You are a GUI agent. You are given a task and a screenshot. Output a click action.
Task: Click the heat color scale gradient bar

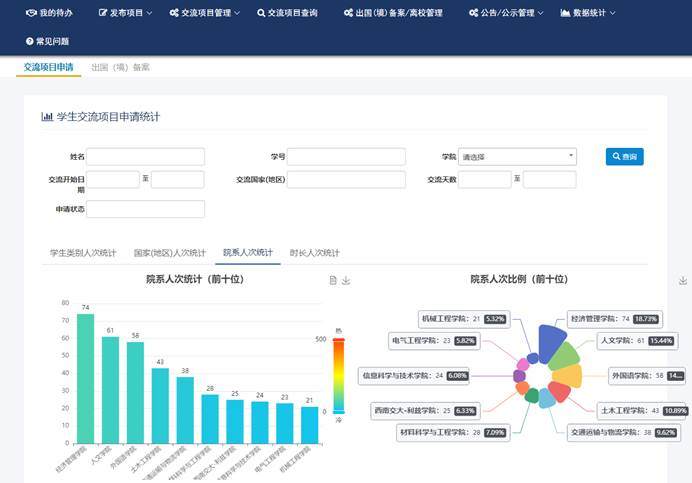click(x=338, y=375)
